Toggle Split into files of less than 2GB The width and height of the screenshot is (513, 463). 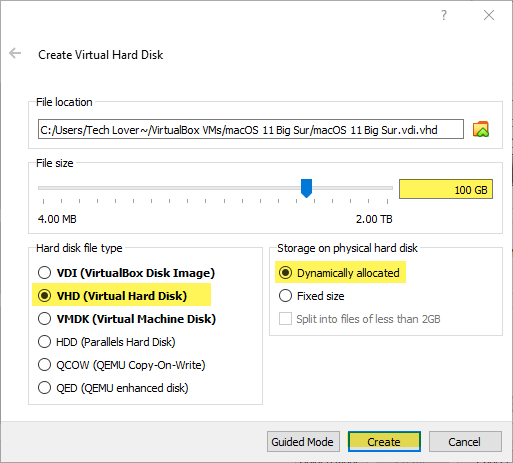(x=360, y=319)
